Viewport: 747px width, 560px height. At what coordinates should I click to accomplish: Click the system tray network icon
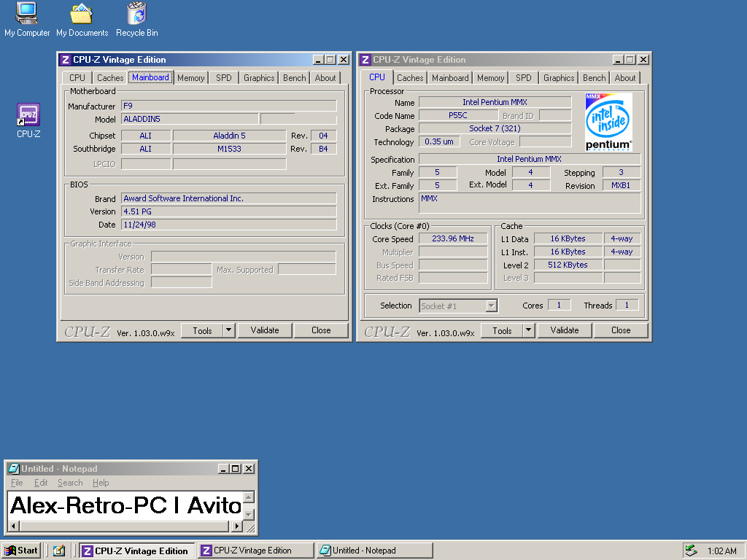point(690,551)
